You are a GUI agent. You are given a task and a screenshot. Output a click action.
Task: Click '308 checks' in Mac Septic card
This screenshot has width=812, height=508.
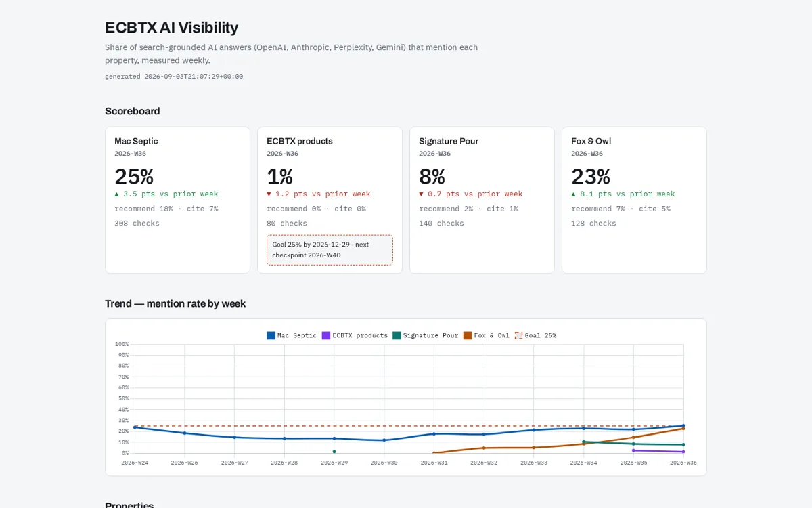[137, 224]
